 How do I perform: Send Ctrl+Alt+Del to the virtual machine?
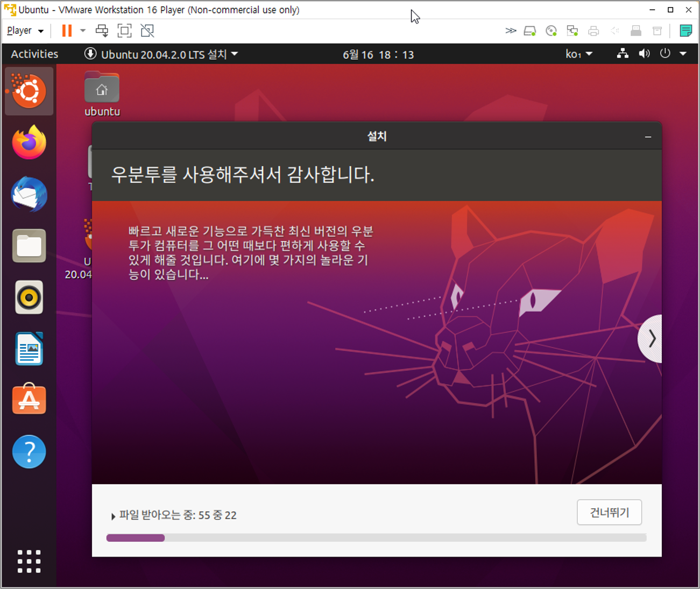[102, 31]
